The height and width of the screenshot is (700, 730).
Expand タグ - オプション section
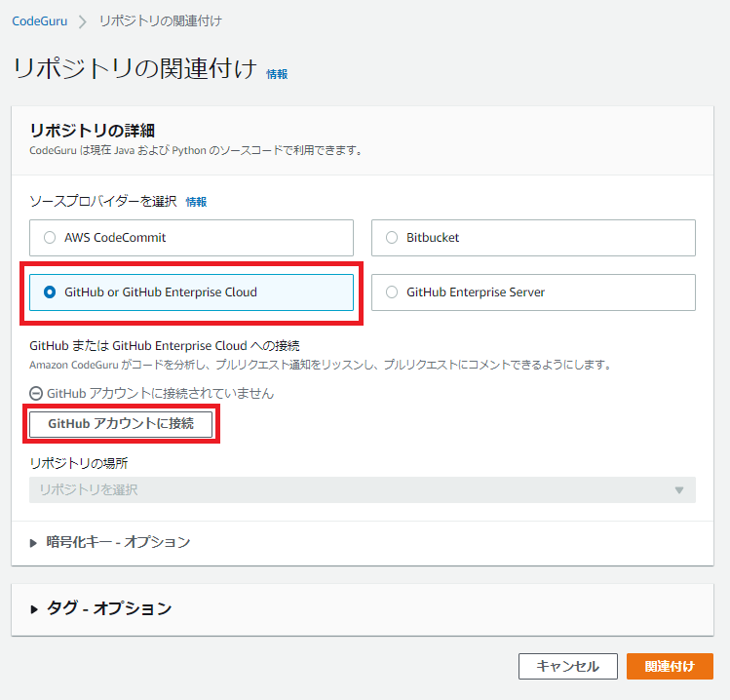(x=100, y=608)
